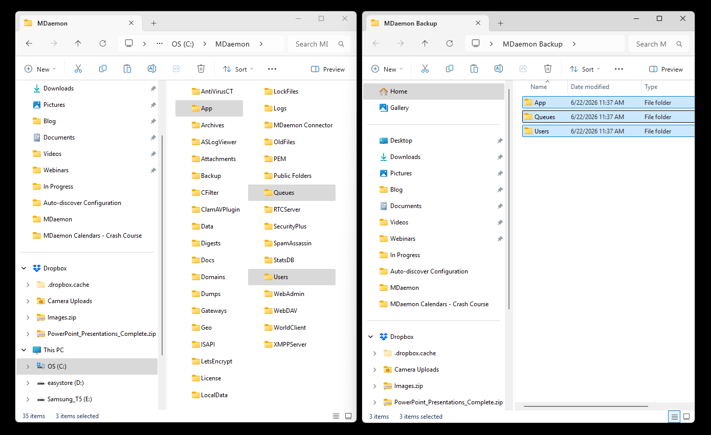Click OS (C:) breadcrumb in address bar

pos(183,44)
